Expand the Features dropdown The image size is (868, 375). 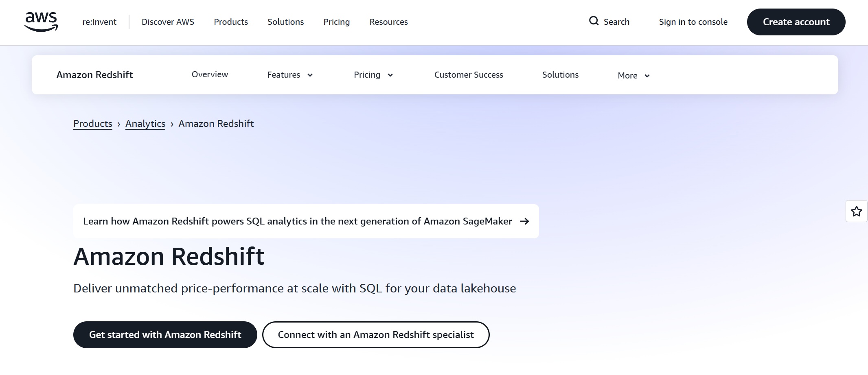tap(290, 75)
